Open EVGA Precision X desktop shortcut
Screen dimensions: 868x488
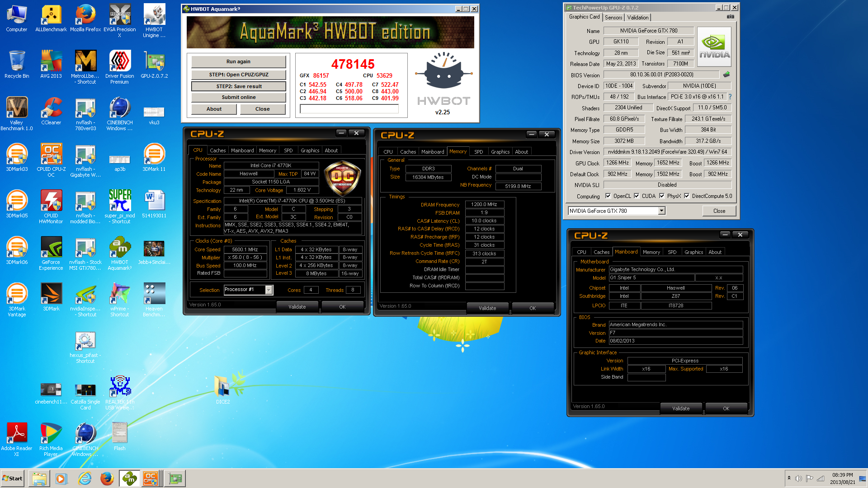click(120, 21)
